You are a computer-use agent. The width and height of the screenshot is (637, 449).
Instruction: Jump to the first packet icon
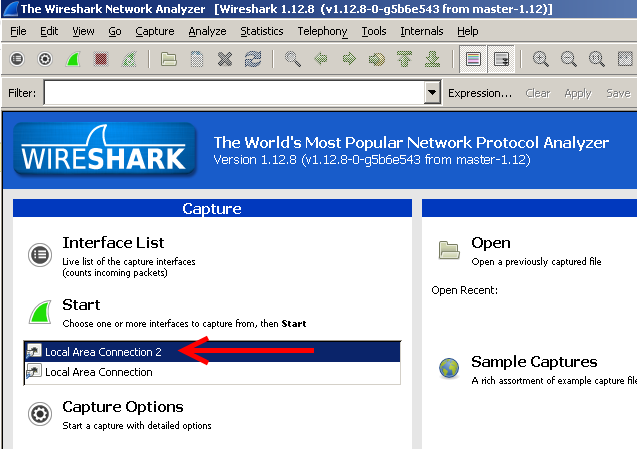pos(405,59)
